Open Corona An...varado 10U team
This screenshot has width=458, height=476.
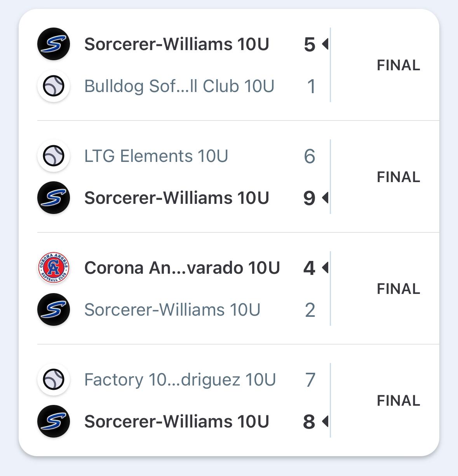pos(182,268)
